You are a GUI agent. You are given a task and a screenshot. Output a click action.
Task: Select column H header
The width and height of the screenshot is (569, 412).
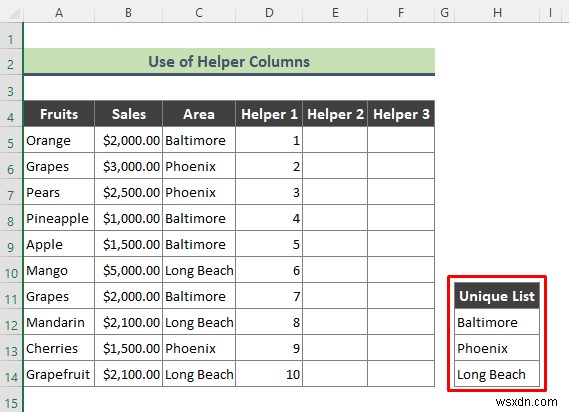(x=497, y=13)
